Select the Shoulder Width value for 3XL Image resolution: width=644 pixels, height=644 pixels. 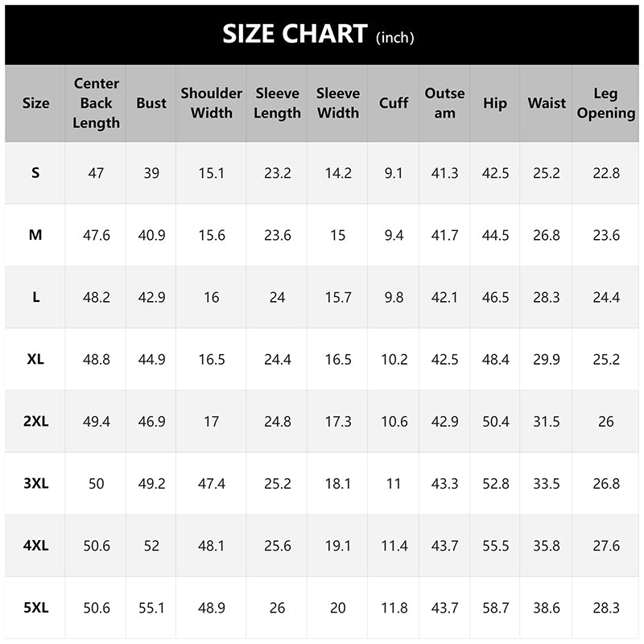click(211, 484)
